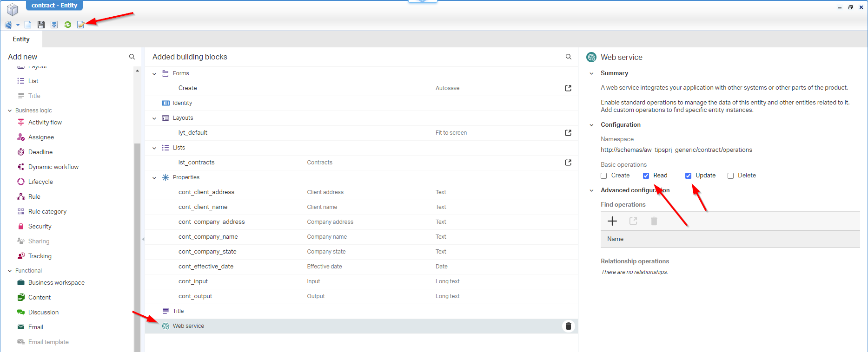Image resolution: width=868 pixels, height=352 pixels.
Task: Search in Added building blocks panel
Action: click(x=568, y=57)
